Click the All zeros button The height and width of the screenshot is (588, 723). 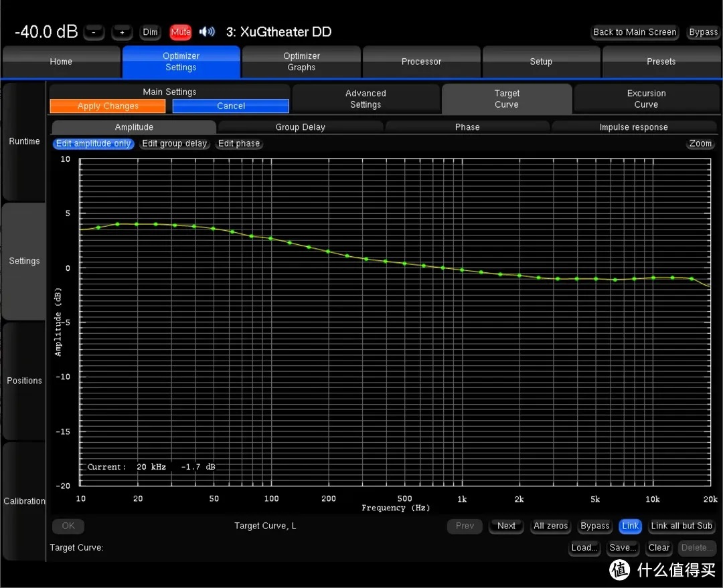[x=550, y=526]
